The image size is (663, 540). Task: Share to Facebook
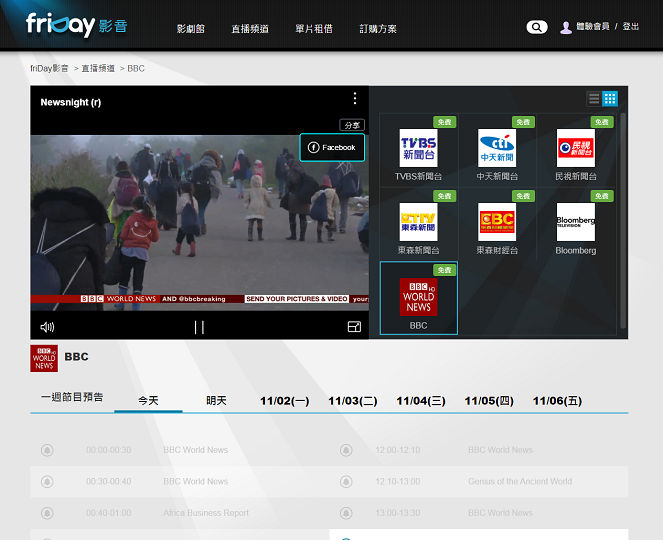pyautogui.click(x=332, y=148)
